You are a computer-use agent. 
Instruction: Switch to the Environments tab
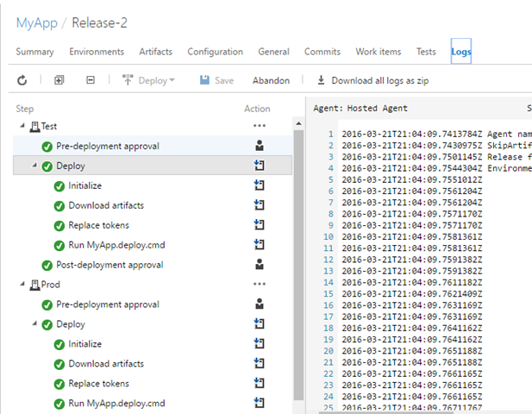coord(97,52)
